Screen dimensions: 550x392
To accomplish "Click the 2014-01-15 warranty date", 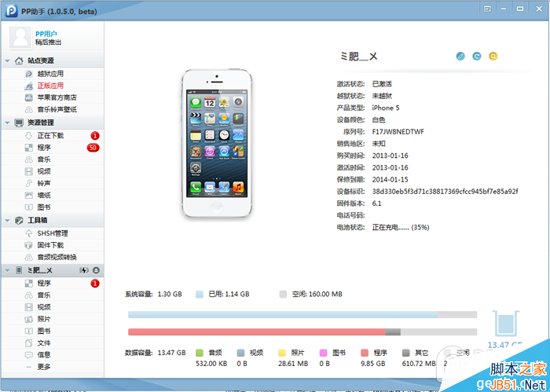I will tap(390, 180).
